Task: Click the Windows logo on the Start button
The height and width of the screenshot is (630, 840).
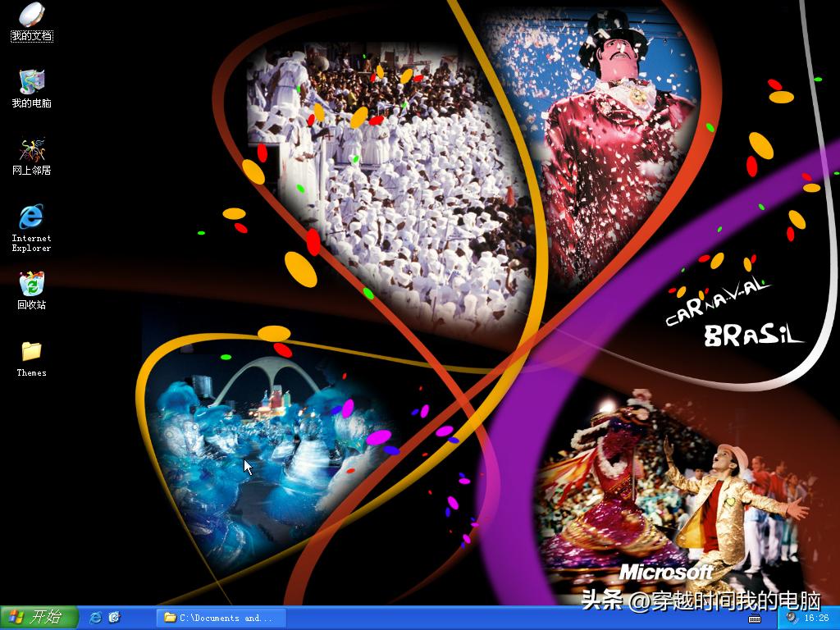Action: tap(15, 618)
